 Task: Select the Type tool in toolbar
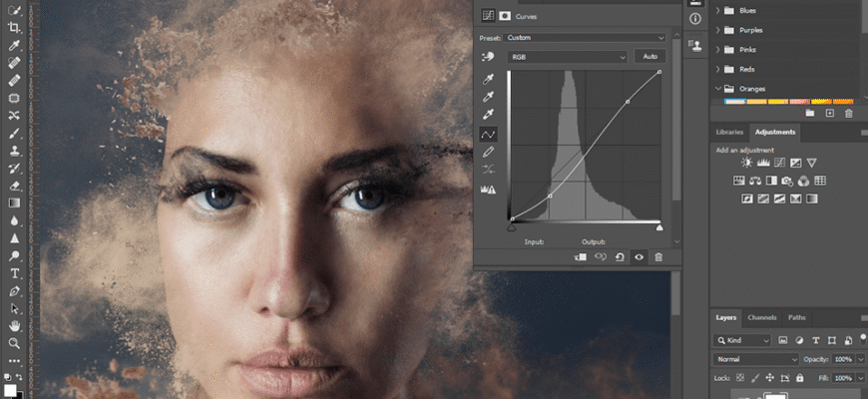tap(14, 273)
